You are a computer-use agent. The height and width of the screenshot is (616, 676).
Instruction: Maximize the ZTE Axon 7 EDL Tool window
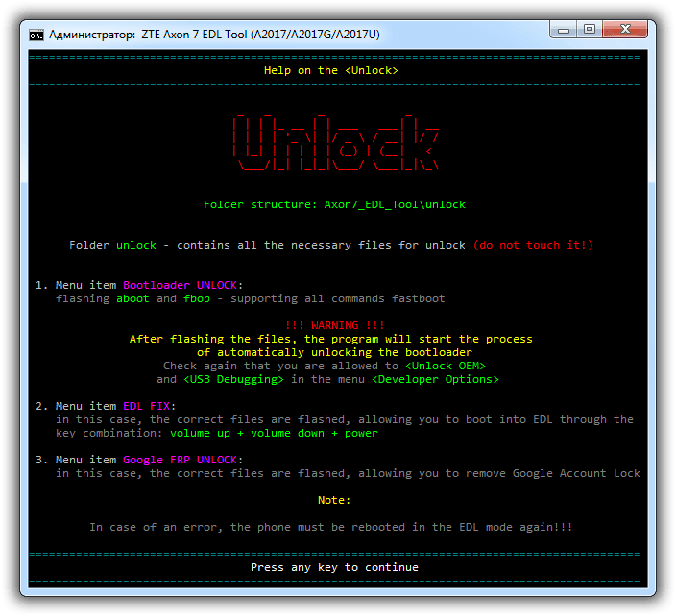point(590,30)
